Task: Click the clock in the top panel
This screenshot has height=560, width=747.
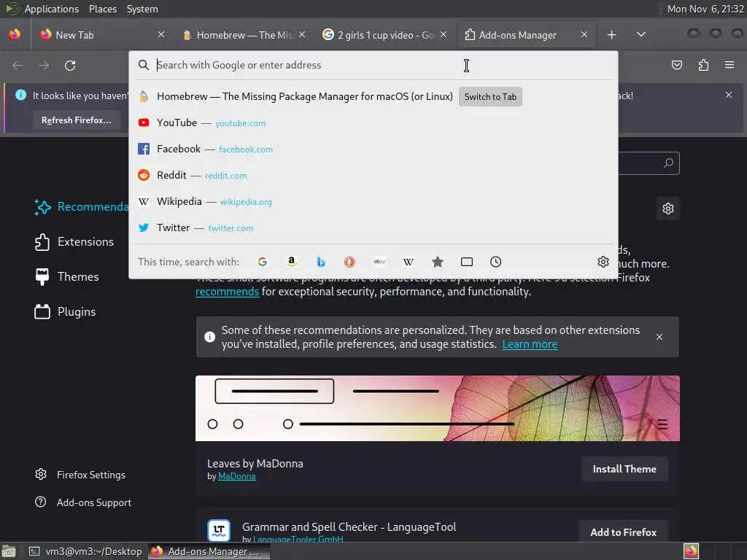Action: click(x=705, y=9)
